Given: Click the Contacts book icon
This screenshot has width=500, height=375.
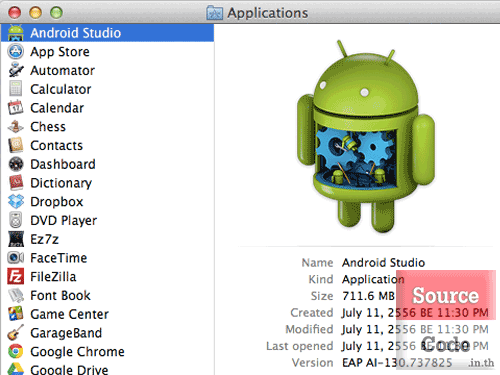Looking at the screenshot, I should (16, 145).
